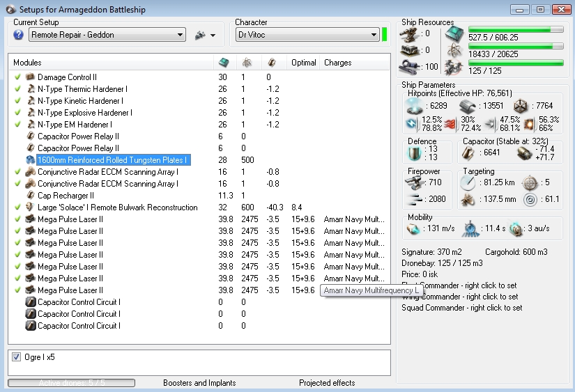Select the Active drones 5 / 5 tab
Image resolution: width=575 pixels, height=392 pixels.
(72, 383)
